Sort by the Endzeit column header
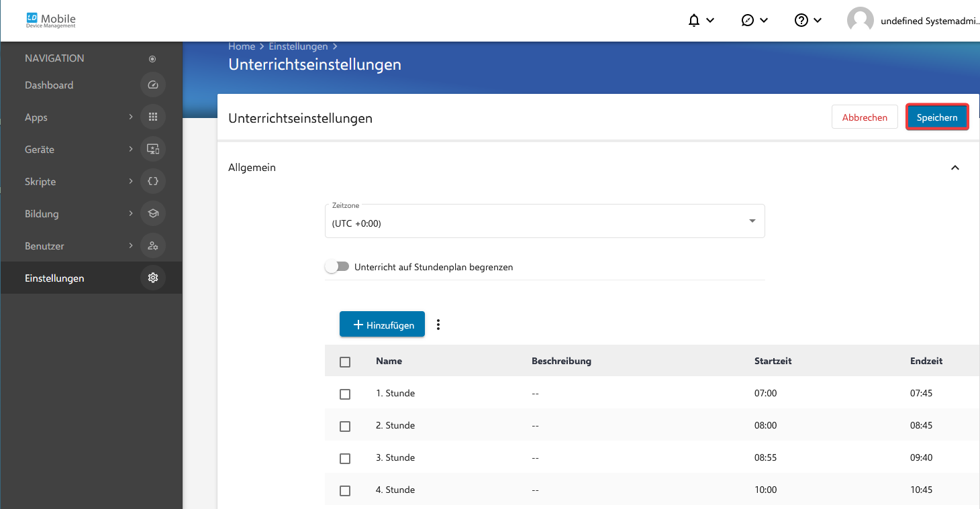Screen dimensions: 980x509 pyautogui.click(x=926, y=361)
